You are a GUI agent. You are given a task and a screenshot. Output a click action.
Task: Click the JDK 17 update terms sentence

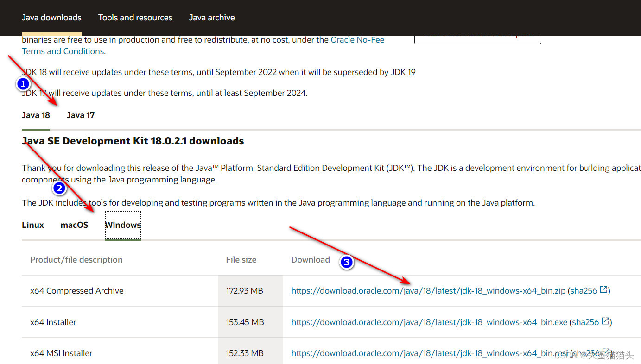coord(165,93)
